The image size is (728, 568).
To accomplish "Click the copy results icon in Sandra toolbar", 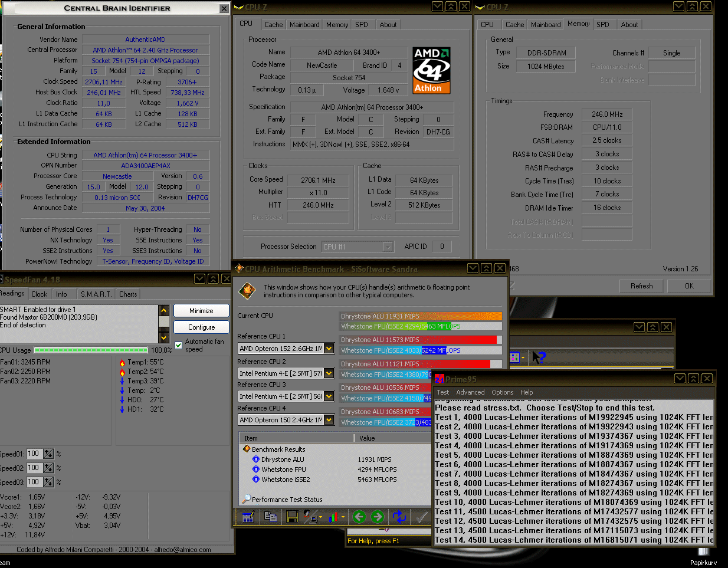I will point(271,517).
